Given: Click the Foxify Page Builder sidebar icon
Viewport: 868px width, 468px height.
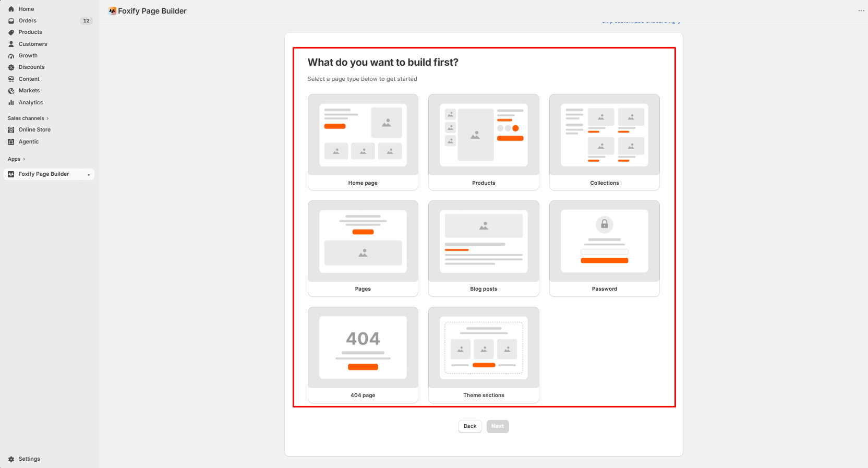Looking at the screenshot, I should click(11, 174).
